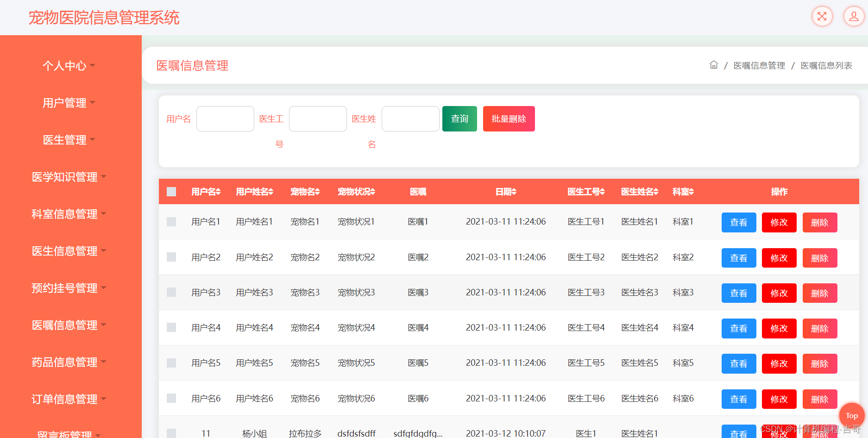Screen dimensions: 868x438
Task: Expand the 科室信息管理 sidebar menu
Action: coord(69,214)
